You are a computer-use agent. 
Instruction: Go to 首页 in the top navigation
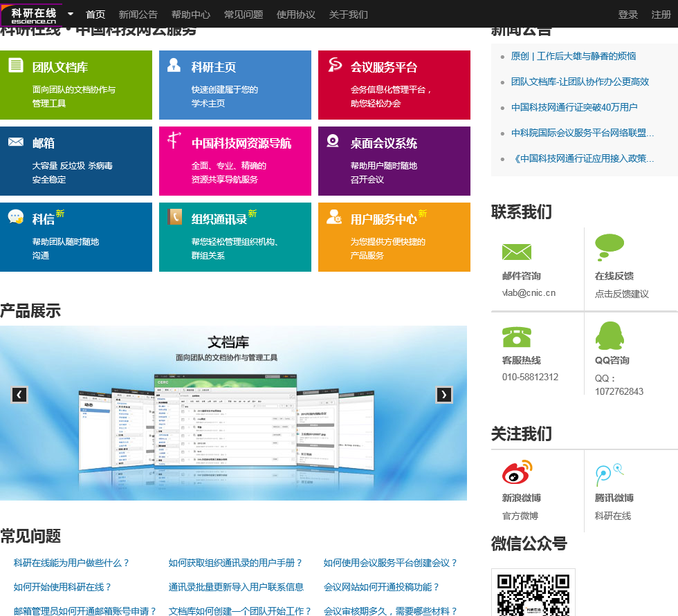pyautogui.click(x=95, y=15)
